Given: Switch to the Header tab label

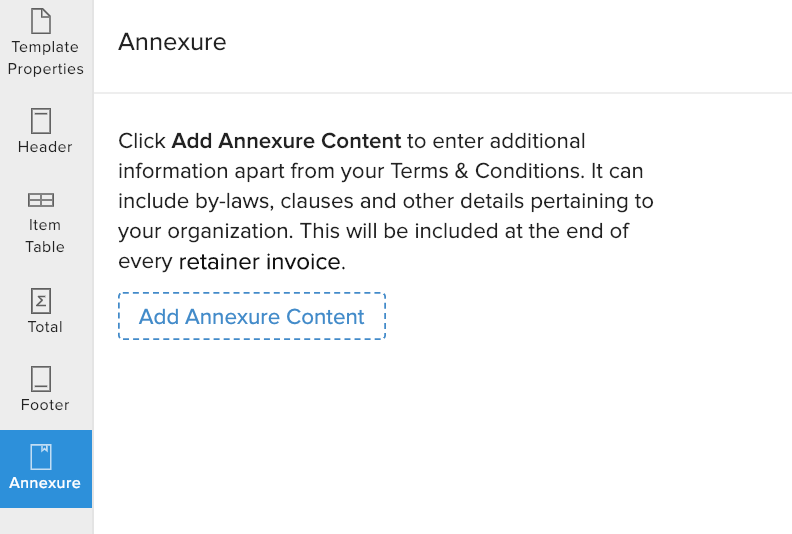Looking at the screenshot, I should click(45, 147).
